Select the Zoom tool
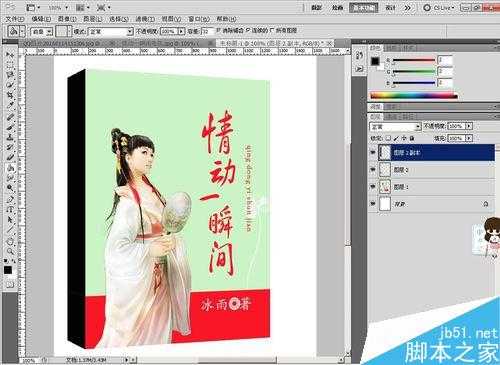Viewport: 500px width, 365px height. pos(10,251)
